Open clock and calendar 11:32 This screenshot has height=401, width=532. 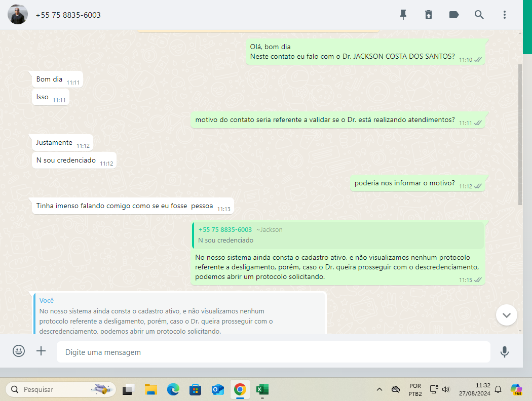pos(475,389)
